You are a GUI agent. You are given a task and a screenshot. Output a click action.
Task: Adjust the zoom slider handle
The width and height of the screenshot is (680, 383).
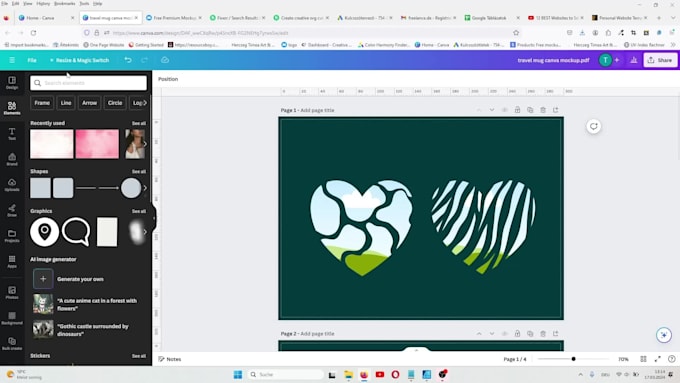pos(573,359)
